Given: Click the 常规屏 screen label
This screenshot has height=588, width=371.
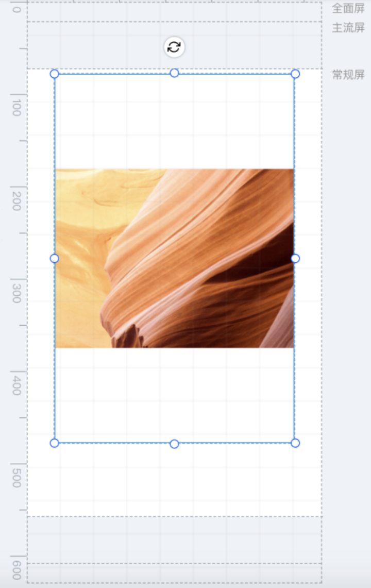Looking at the screenshot, I should (x=348, y=75).
